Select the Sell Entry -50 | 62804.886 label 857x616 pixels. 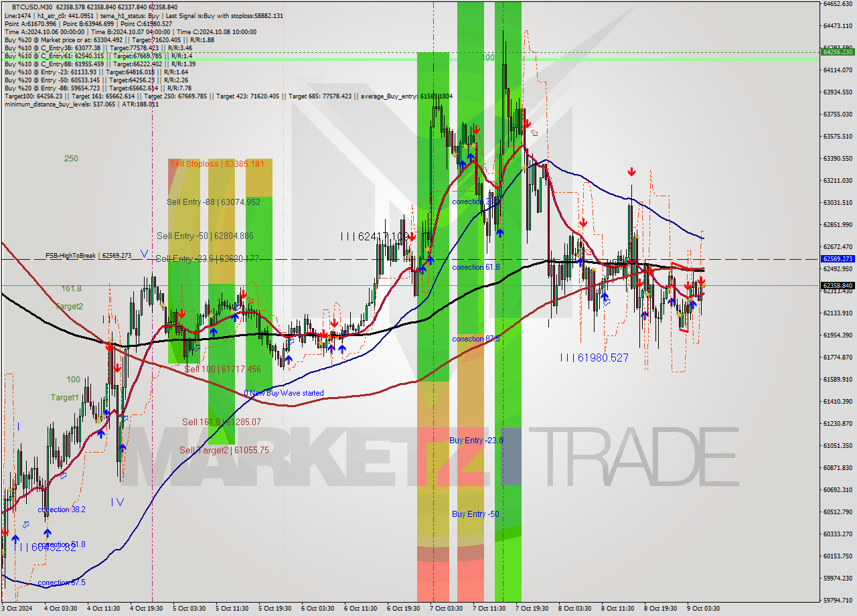[x=205, y=236]
